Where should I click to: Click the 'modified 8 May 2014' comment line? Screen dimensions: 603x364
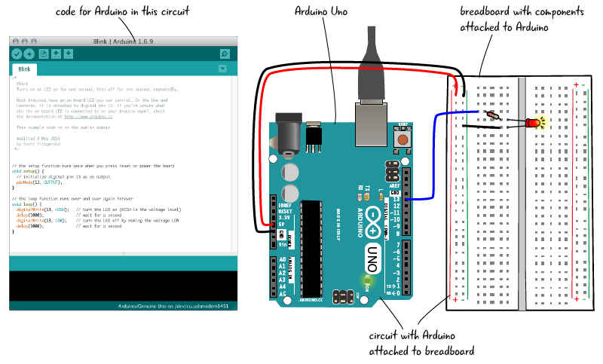pyautogui.click(x=38, y=139)
